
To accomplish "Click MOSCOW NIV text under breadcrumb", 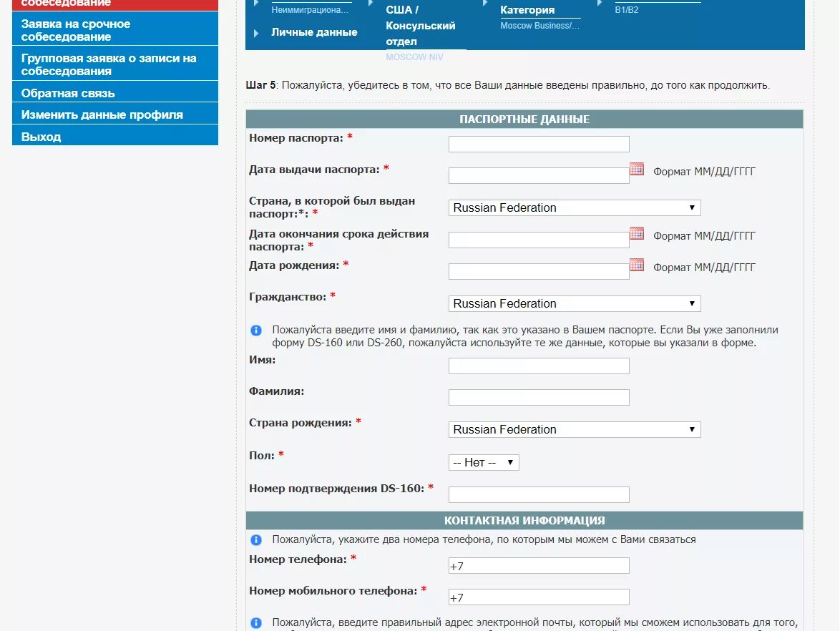I will pyautogui.click(x=414, y=57).
